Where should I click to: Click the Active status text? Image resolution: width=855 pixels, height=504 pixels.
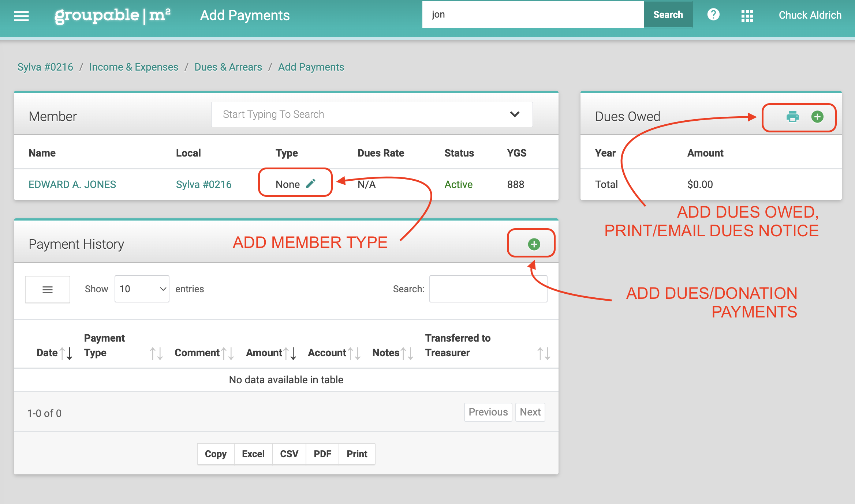click(x=458, y=184)
